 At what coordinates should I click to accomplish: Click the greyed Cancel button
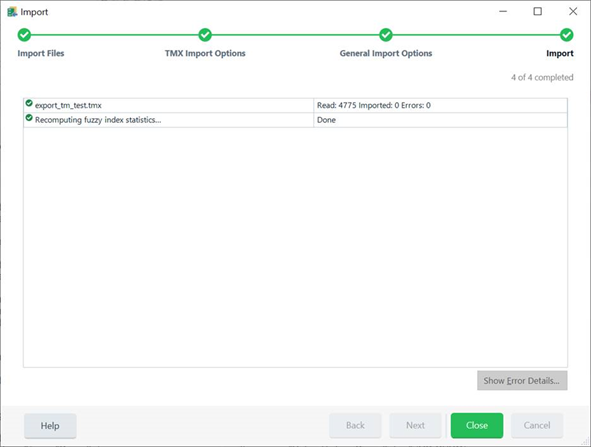pyautogui.click(x=537, y=425)
